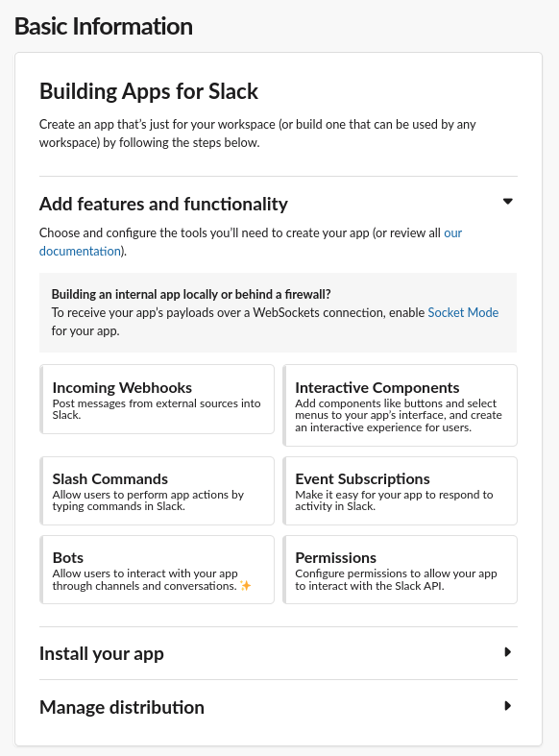Image resolution: width=559 pixels, height=756 pixels.
Task: Open the Interactive Components card
Action: pos(400,405)
